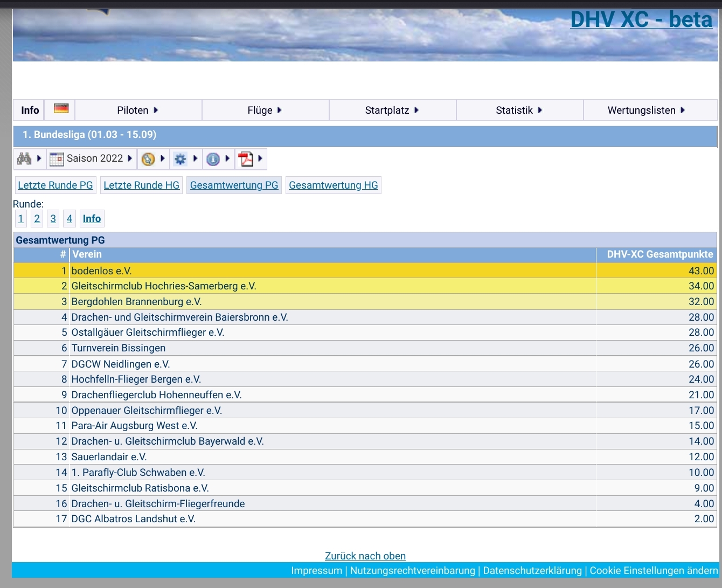Click the globe compass icon in toolbar
722x588 pixels.
tap(148, 159)
